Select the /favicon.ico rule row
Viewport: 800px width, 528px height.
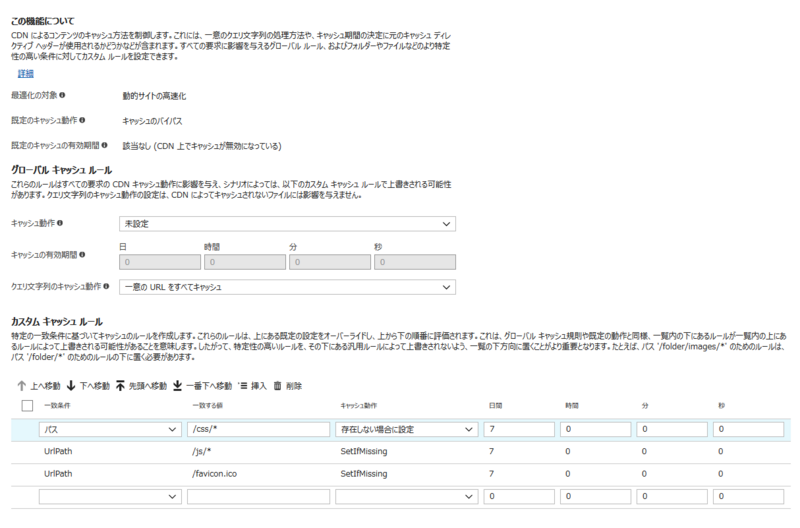click(x=401, y=474)
